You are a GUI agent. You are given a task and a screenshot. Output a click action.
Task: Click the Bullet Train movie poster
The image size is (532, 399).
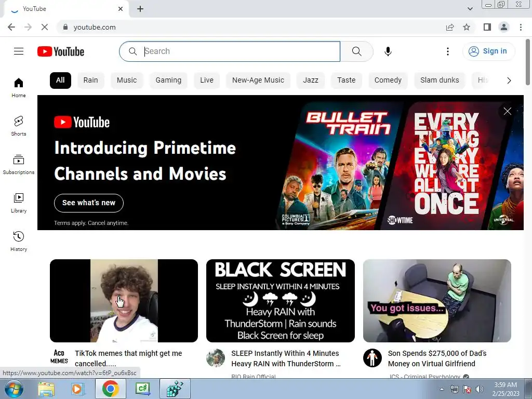[341, 166]
